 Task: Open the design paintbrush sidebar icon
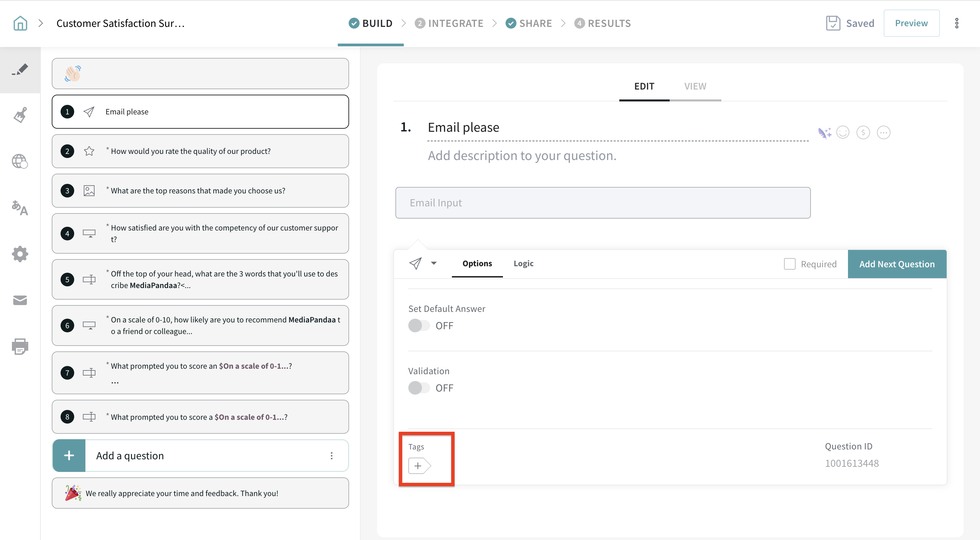coord(20,115)
